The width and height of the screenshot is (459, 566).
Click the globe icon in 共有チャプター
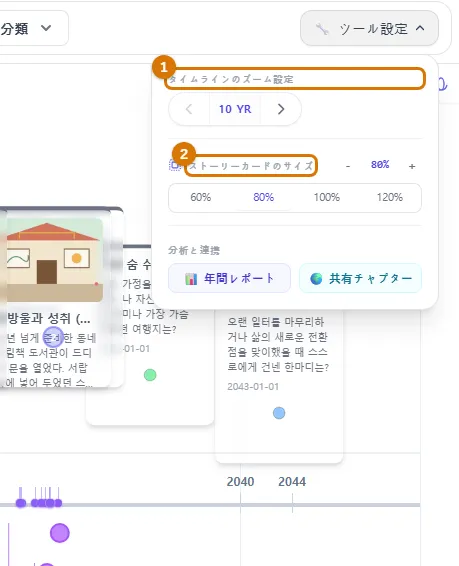pos(316,279)
